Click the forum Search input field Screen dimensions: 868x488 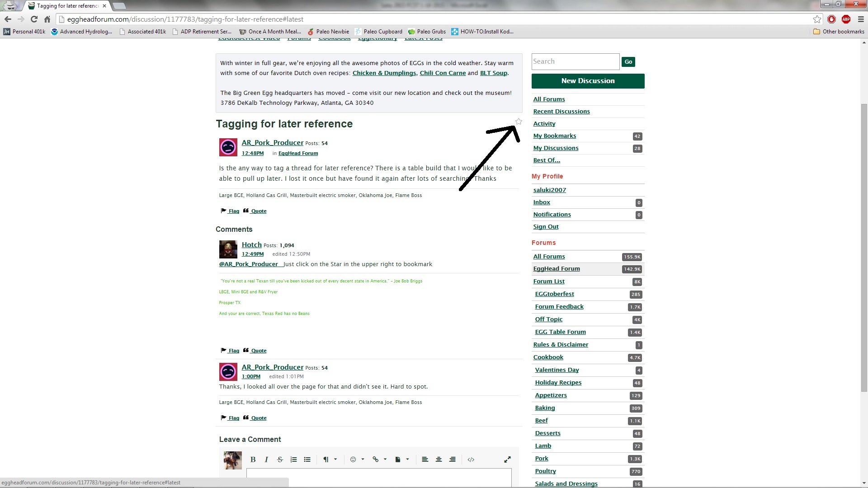576,61
